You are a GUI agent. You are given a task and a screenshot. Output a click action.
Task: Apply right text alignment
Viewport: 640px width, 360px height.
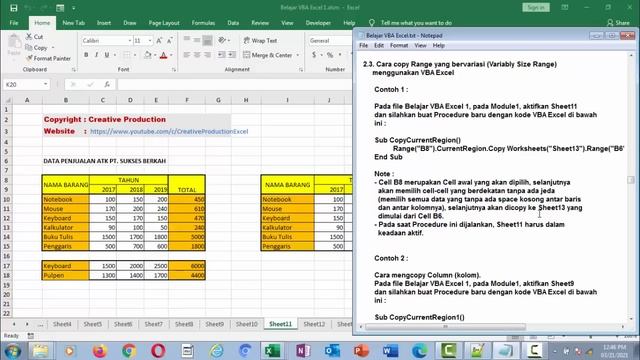pyautogui.click(x=207, y=55)
